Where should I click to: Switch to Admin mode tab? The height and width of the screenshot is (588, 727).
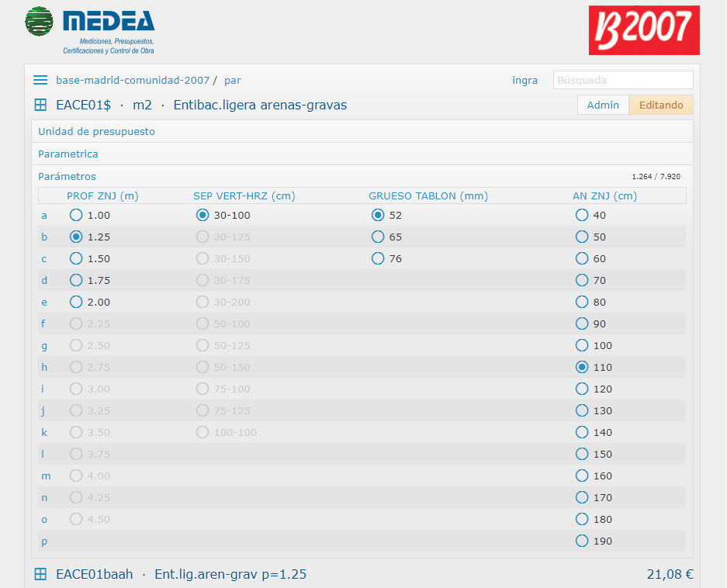coord(603,105)
